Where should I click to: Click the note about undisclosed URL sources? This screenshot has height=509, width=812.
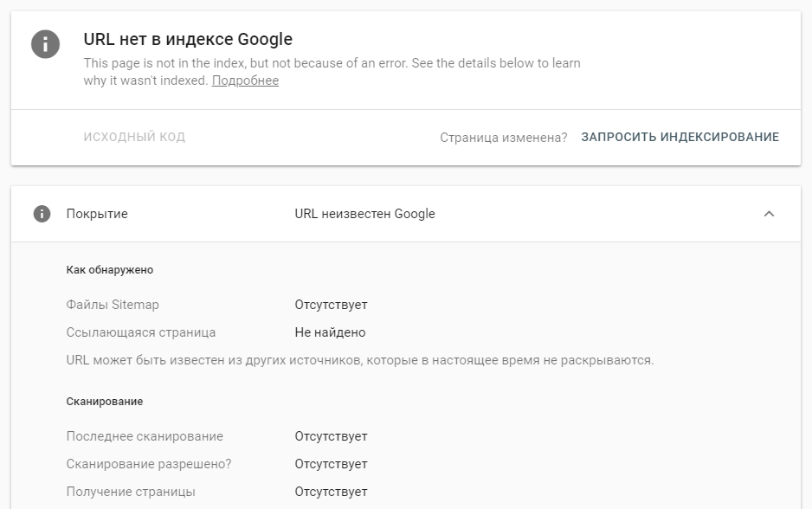click(360, 360)
